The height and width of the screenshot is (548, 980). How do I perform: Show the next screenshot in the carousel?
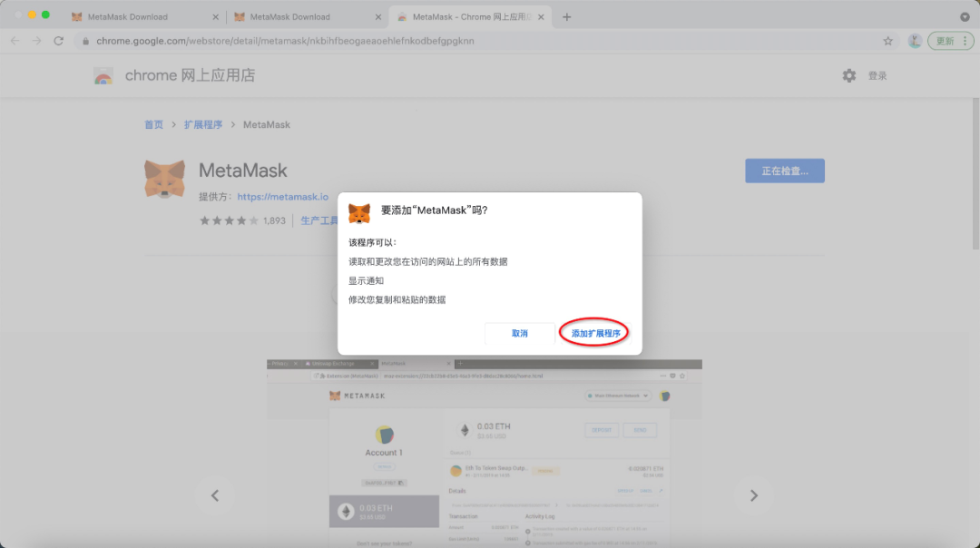pyautogui.click(x=754, y=495)
